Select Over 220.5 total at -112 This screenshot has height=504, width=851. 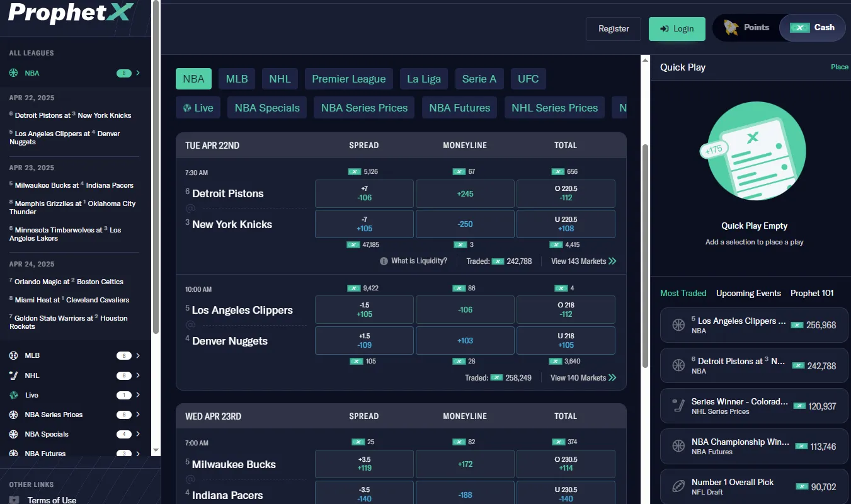(566, 193)
